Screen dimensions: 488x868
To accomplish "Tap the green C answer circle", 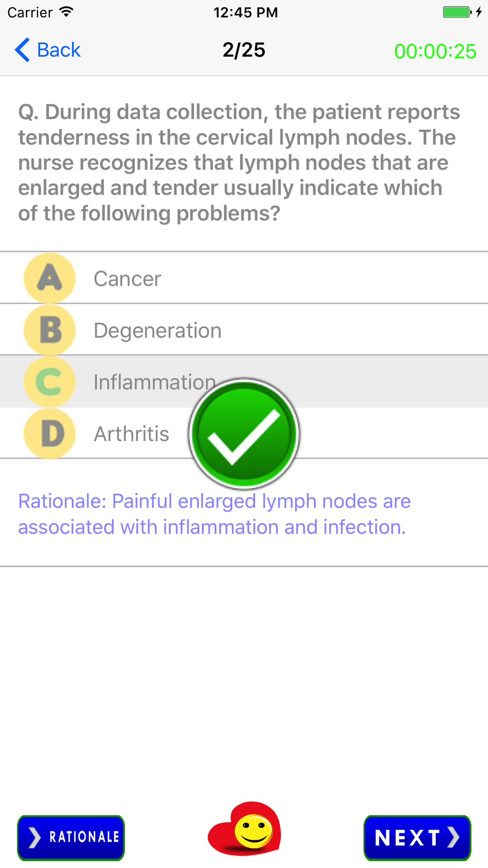I will (49, 382).
